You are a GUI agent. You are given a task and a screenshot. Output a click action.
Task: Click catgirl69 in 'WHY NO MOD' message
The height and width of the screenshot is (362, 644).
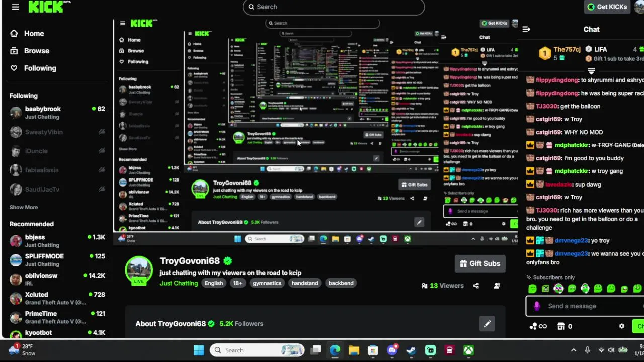click(548, 132)
